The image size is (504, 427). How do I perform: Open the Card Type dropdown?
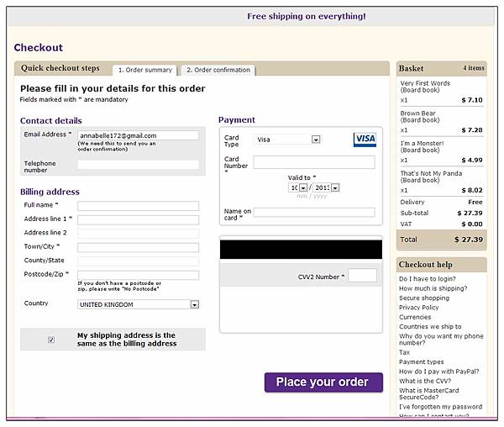[x=287, y=140]
